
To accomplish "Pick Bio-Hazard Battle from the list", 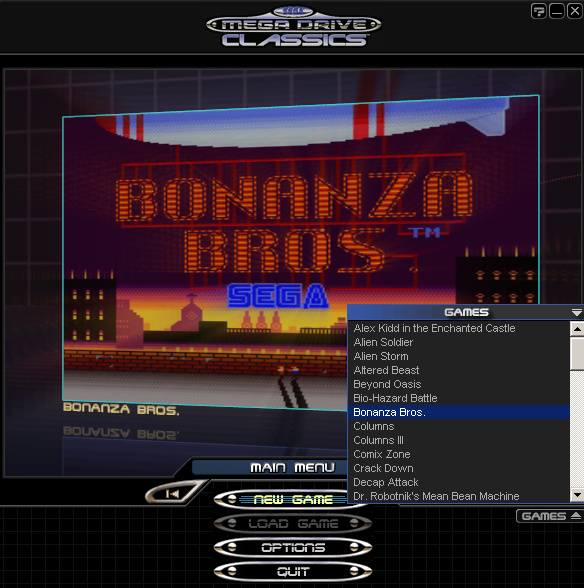I will pyautogui.click(x=459, y=398).
